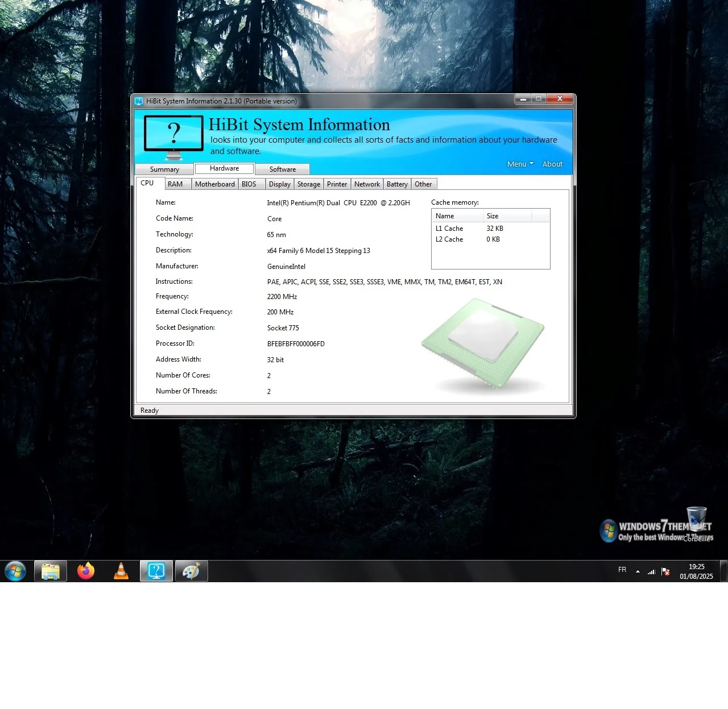
Task: Open Windows Explorer from the taskbar
Action: 51,571
